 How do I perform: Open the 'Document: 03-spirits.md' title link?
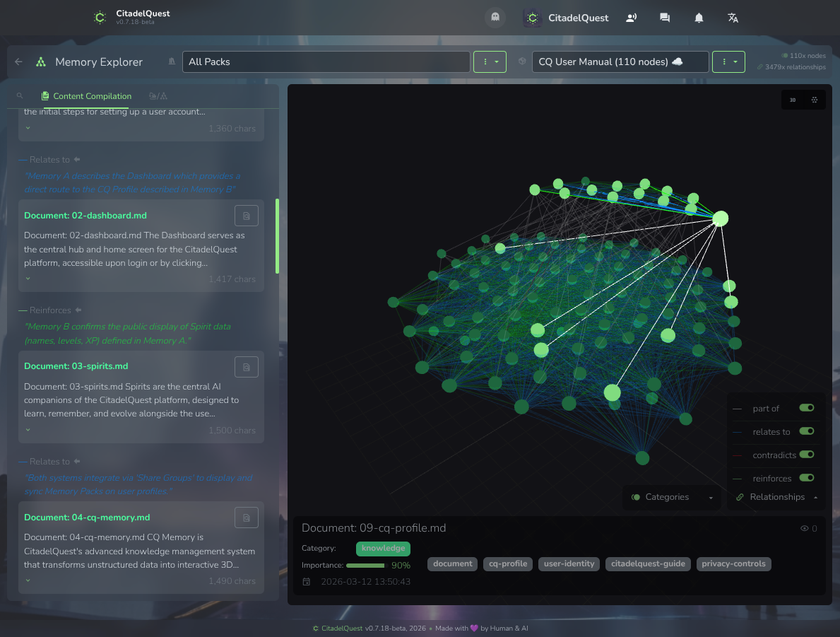(x=76, y=366)
